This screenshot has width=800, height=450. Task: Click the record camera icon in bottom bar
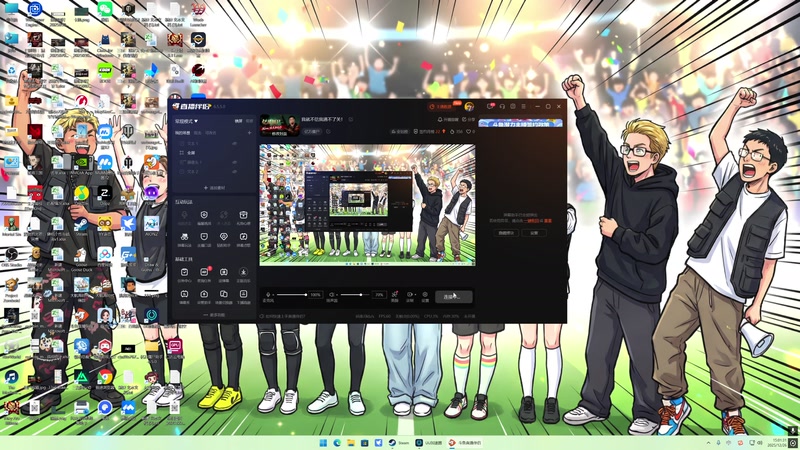click(x=409, y=295)
